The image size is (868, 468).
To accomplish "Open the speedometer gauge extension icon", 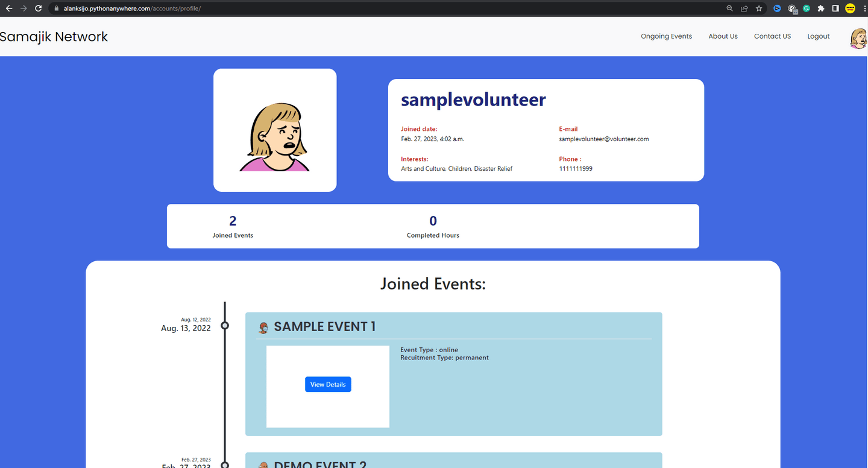I will pos(793,9).
